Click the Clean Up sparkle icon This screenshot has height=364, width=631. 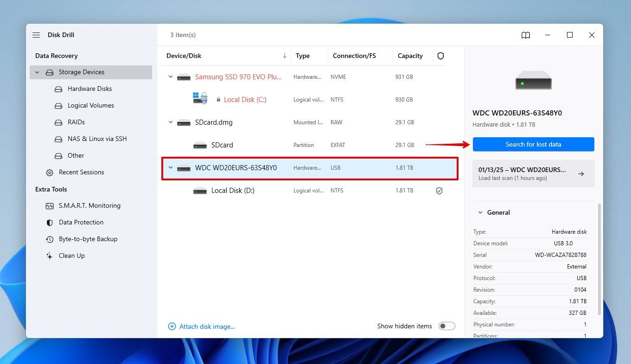tap(50, 256)
